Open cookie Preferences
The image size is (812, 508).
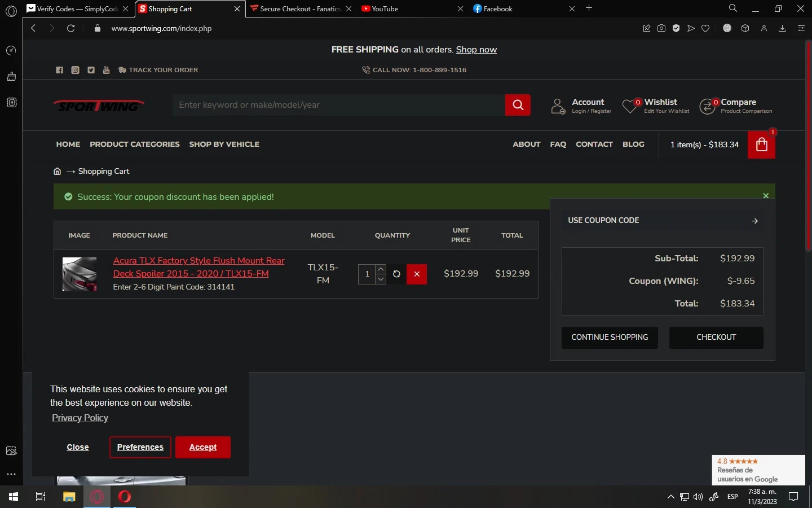point(140,447)
